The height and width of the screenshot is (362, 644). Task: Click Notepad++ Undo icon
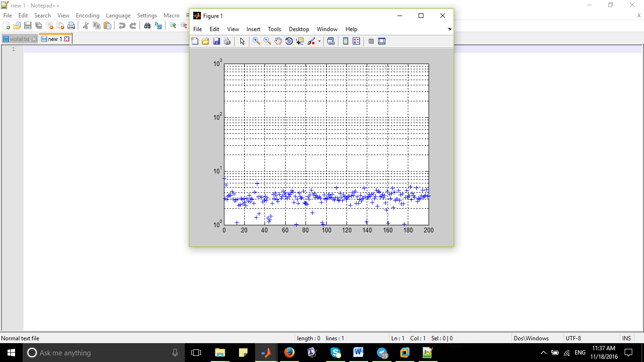tap(122, 26)
